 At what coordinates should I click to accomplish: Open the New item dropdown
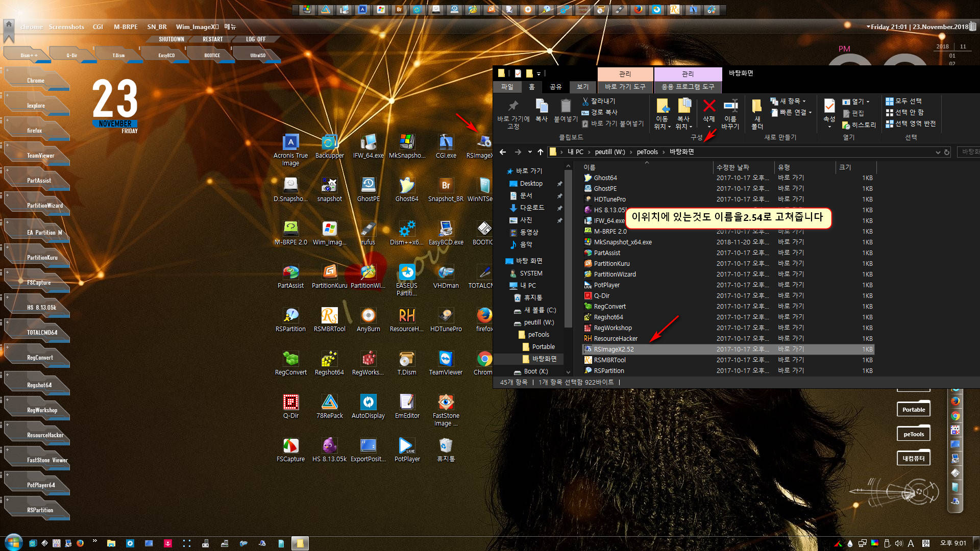(788, 102)
